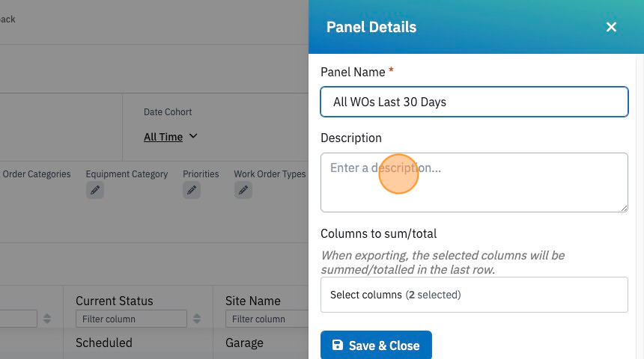Edit Priorities with pencil icon

pos(192,191)
